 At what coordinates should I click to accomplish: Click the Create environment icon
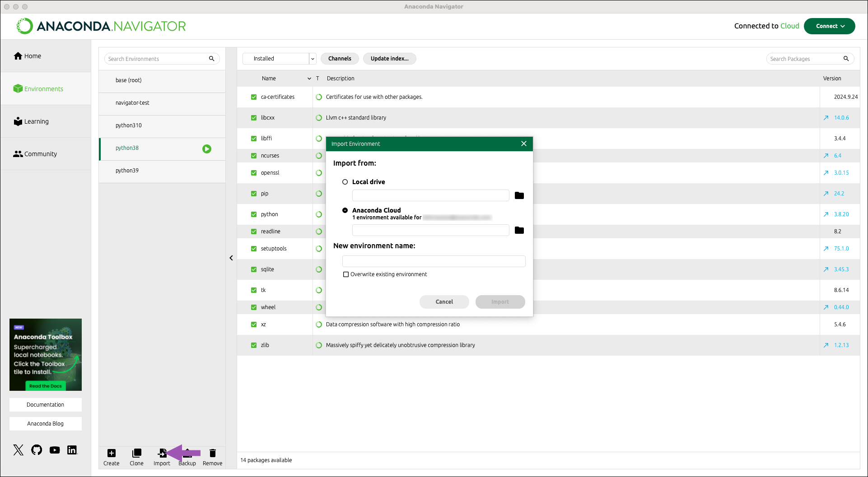pos(112,453)
